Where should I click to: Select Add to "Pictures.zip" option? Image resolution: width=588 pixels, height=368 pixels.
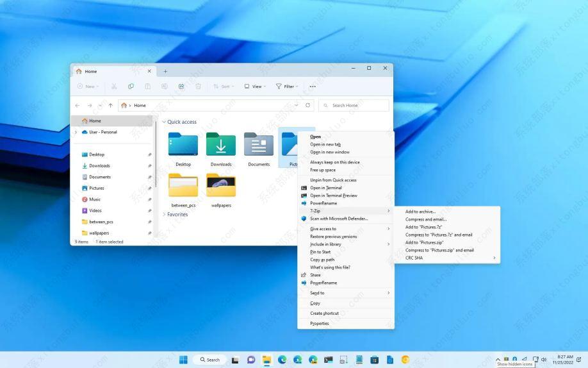click(424, 242)
